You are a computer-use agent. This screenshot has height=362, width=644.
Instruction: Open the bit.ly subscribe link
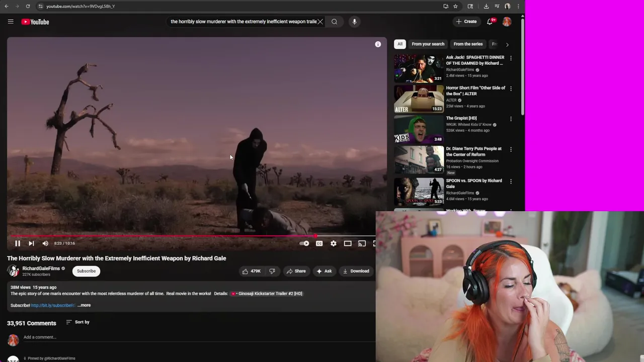53,305
